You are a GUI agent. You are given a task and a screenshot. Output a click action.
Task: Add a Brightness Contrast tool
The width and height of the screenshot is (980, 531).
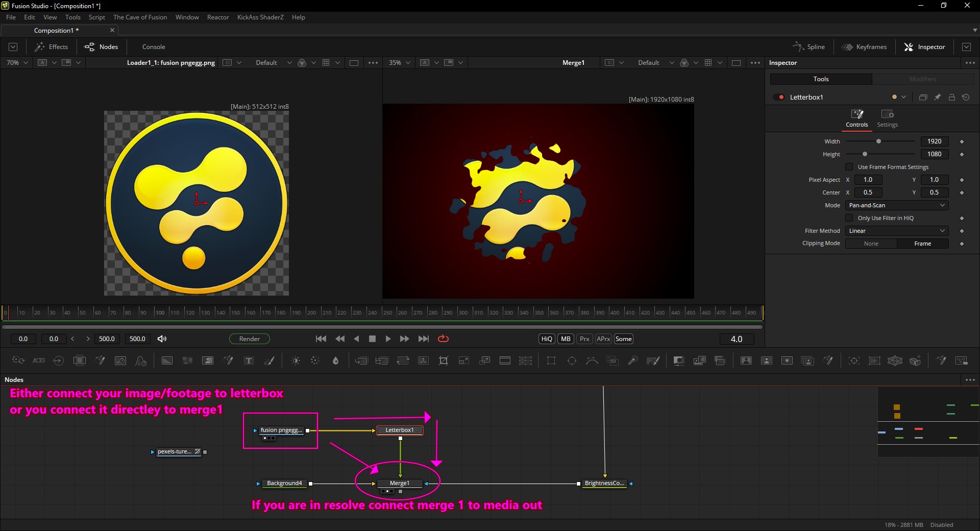point(296,360)
